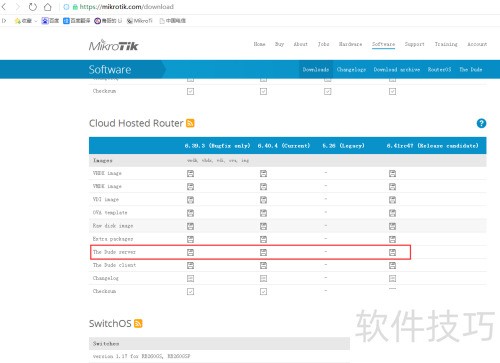Click the MikroTik logo
Viewport: 500px width, 363px height.
113,45
